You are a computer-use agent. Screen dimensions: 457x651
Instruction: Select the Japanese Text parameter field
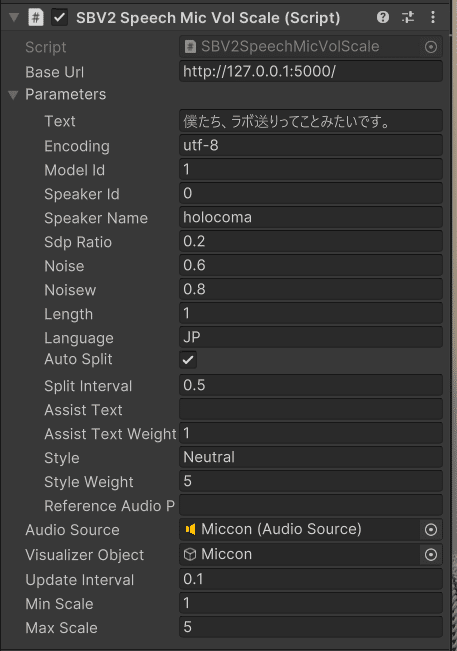[311, 121]
